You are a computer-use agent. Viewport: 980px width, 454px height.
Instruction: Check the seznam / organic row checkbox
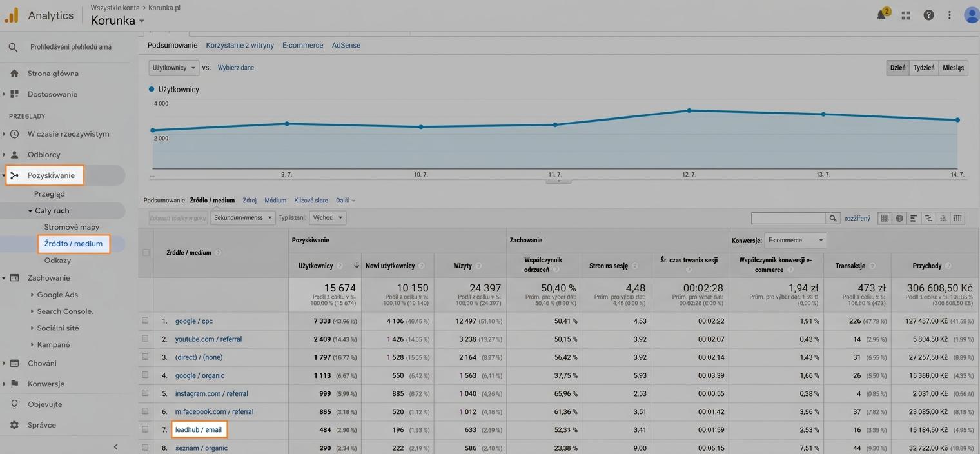click(145, 447)
